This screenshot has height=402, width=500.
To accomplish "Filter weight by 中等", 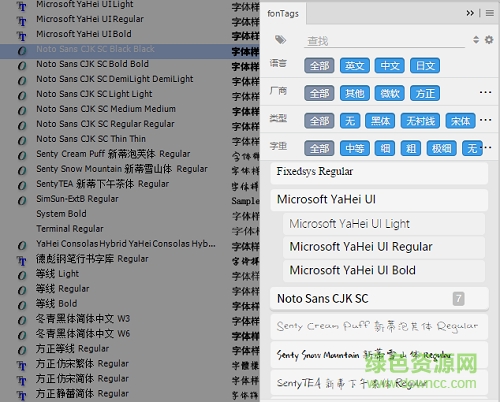I will coord(355,148).
